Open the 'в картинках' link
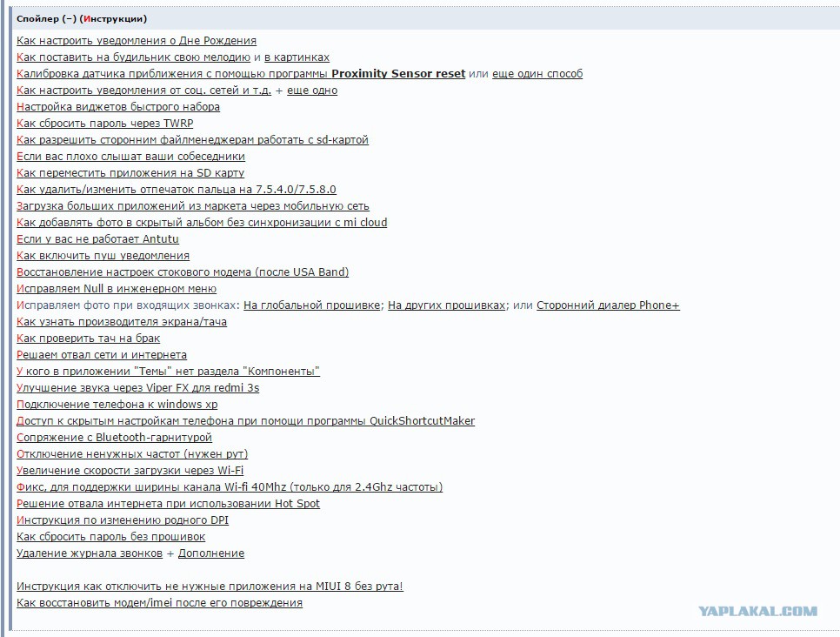 click(x=297, y=57)
